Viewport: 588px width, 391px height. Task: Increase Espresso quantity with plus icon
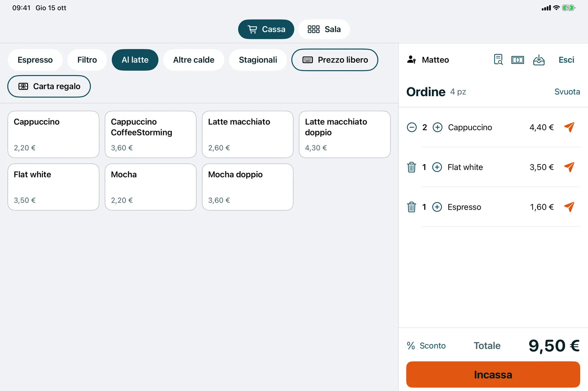(437, 207)
